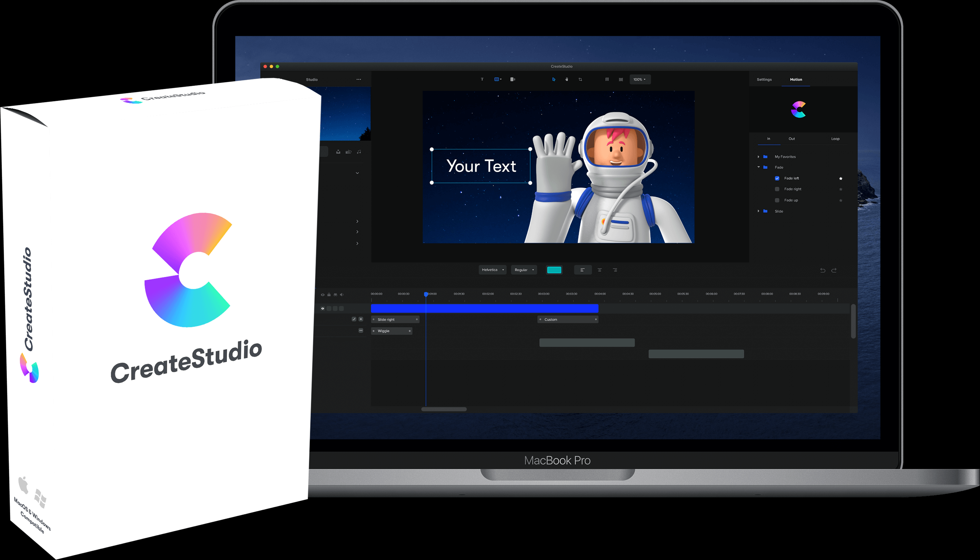The height and width of the screenshot is (560, 980).
Task: Activate the pointer selection tool
Action: (x=554, y=79)
